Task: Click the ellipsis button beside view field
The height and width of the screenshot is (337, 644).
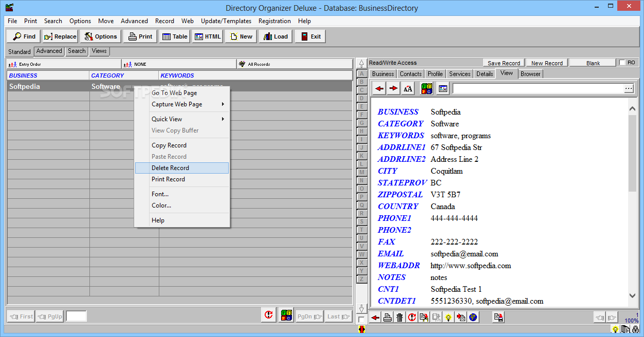Action: (629, 88)
